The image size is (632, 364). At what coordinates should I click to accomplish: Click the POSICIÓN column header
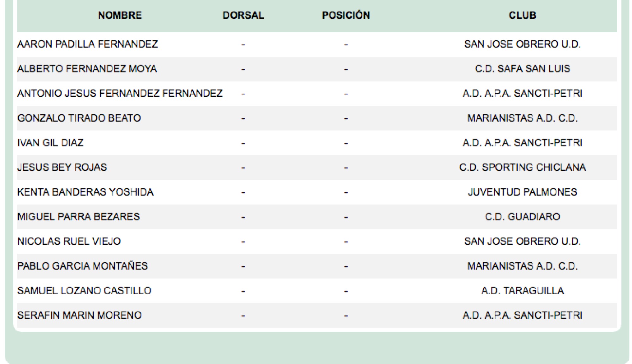pyautogui.click(x=346, y=15)
